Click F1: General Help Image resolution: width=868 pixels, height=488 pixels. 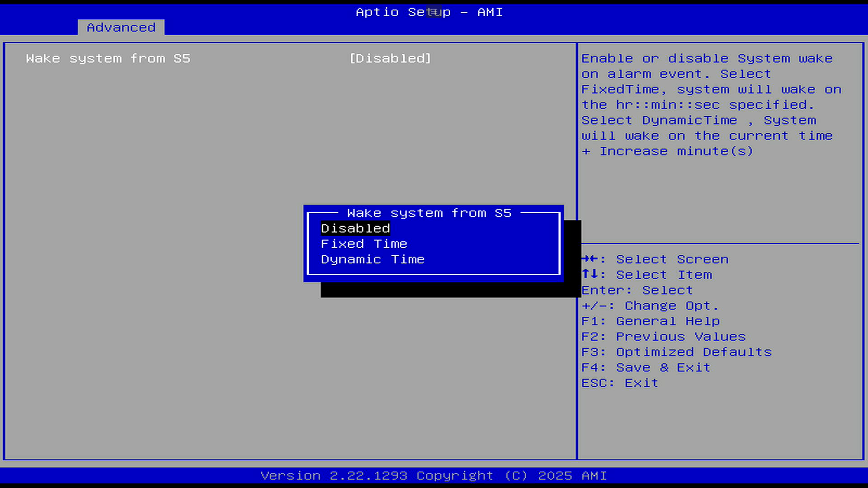coord(650,321)
